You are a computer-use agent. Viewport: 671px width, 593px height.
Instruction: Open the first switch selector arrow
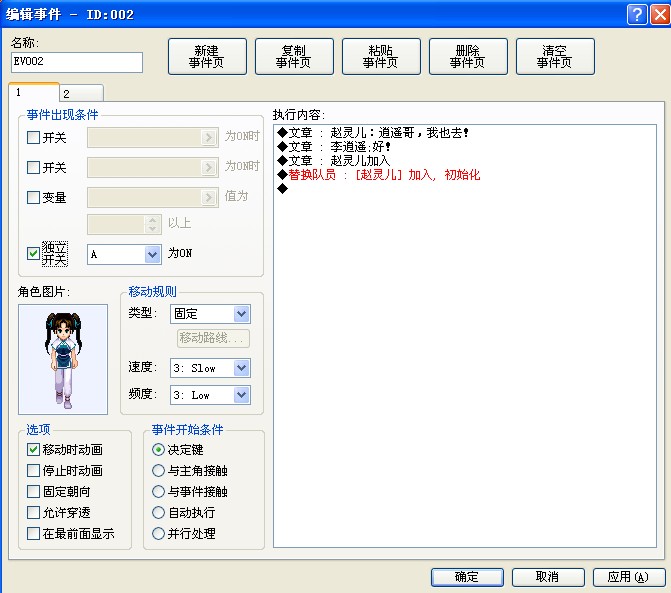click(208, 137)
